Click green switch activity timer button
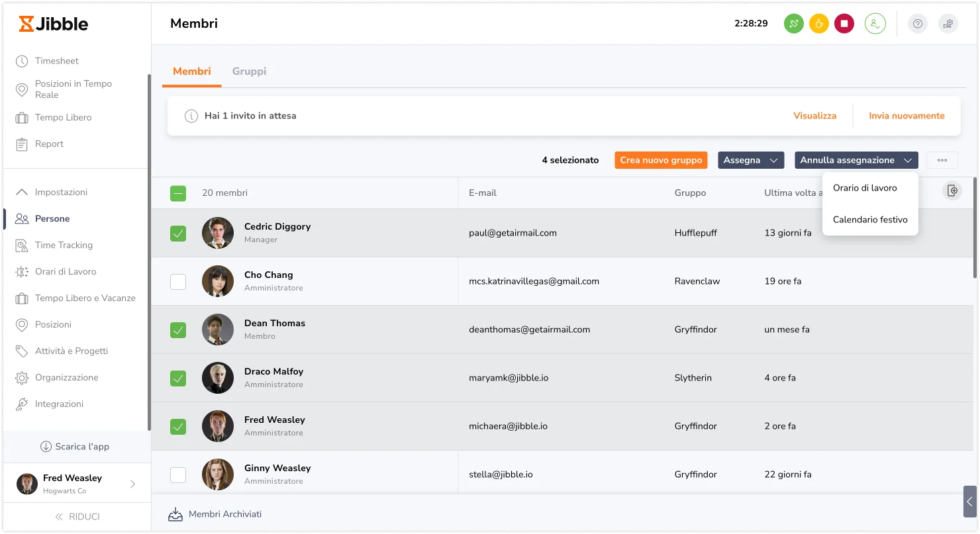The width and height of the screenshot is (980, 534). 794,24
